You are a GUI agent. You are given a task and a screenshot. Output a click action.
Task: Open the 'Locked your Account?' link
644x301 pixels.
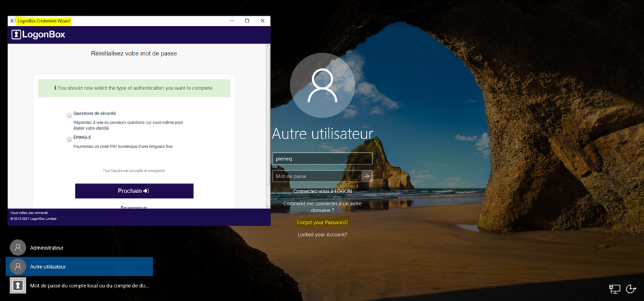point(322,235)
